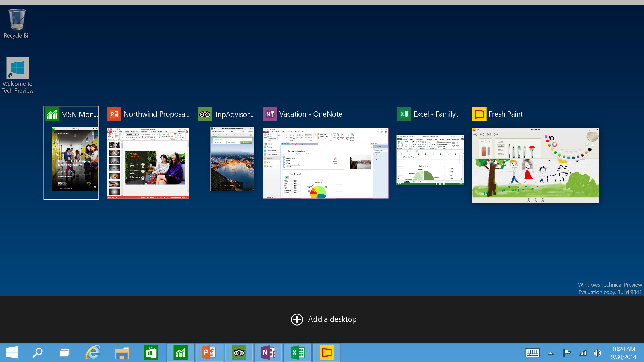Switch to OneNote via its taskbar icon
Image resolution: width=644 pixels, height=362 pixels.
[268, 352]
